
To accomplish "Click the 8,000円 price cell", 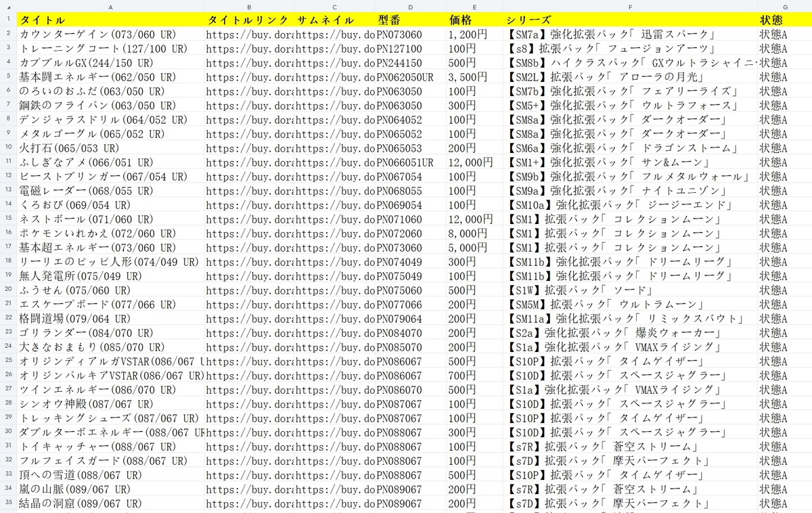I will click(474, 233).
